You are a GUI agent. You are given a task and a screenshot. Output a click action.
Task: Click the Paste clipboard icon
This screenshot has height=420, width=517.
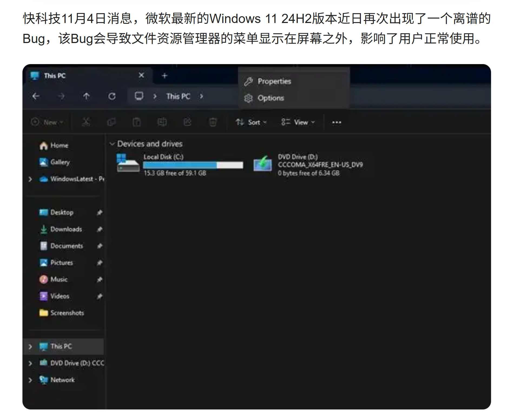pos(136,122)
